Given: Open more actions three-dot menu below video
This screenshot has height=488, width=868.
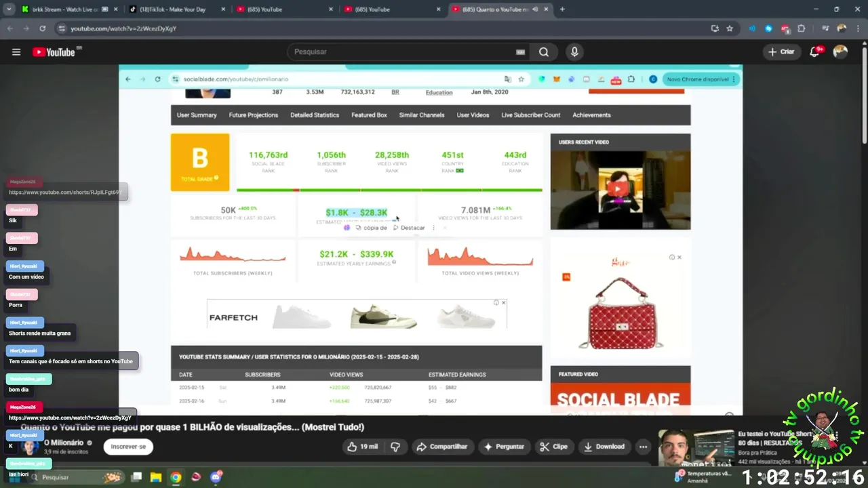Looking at the screenshot, I should click(x=643, y=447).
